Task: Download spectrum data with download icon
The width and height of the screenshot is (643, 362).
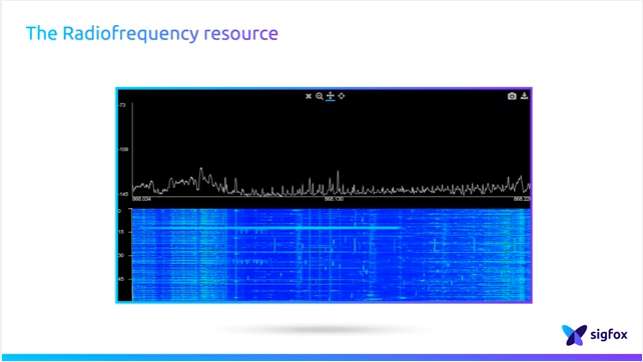Action: (x=524, y=96)
